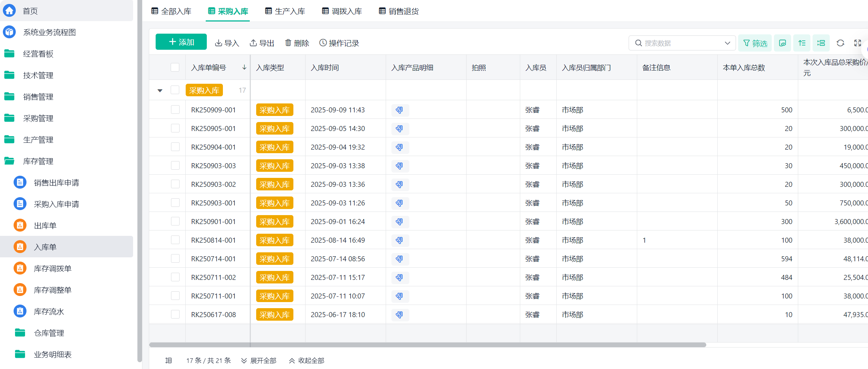Screen dimensions: 868x369
Task: Toggle the select-all header checkbox
Action: tap(175, 67)
